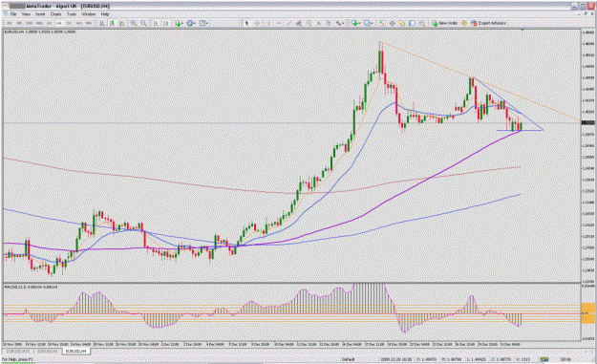Open the Insert menu
Viewport: 597px width, 364px height.
pyautogui.click(x=40, y=14)
